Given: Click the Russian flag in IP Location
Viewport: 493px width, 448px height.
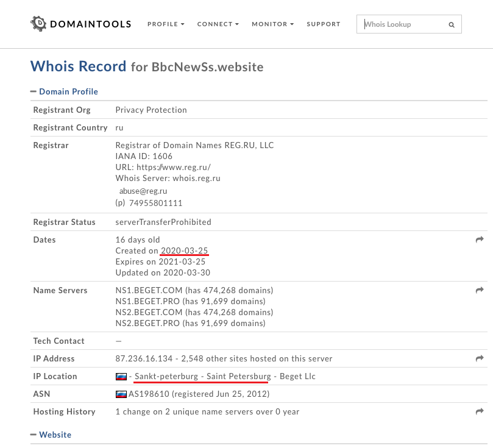Looking at the screenshot, I should tap(121, 377).
